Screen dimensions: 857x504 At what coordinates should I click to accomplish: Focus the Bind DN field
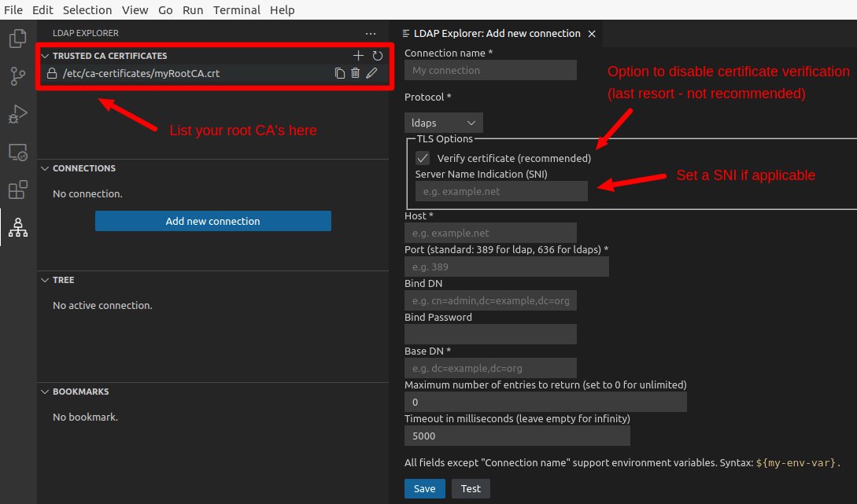490,300
